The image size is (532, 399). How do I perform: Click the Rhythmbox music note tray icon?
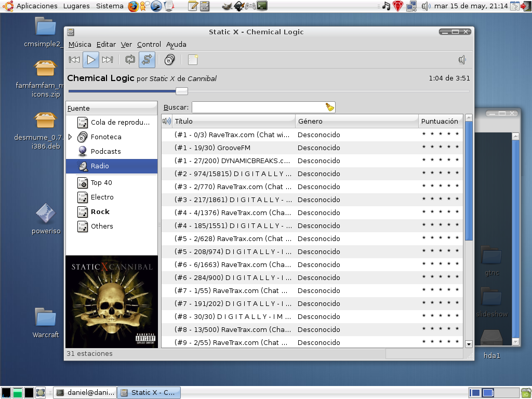click(x=386, y=6)
